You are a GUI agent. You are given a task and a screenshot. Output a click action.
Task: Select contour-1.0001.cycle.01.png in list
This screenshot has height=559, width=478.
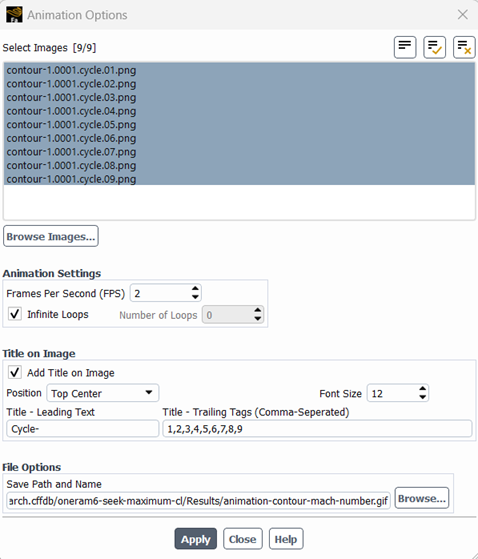[239, 70]
